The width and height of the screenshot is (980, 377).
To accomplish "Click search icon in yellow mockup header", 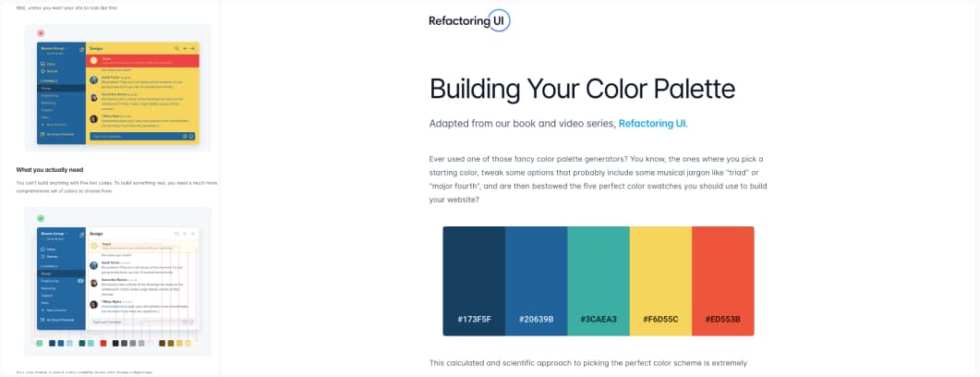I will coord(175,47).
